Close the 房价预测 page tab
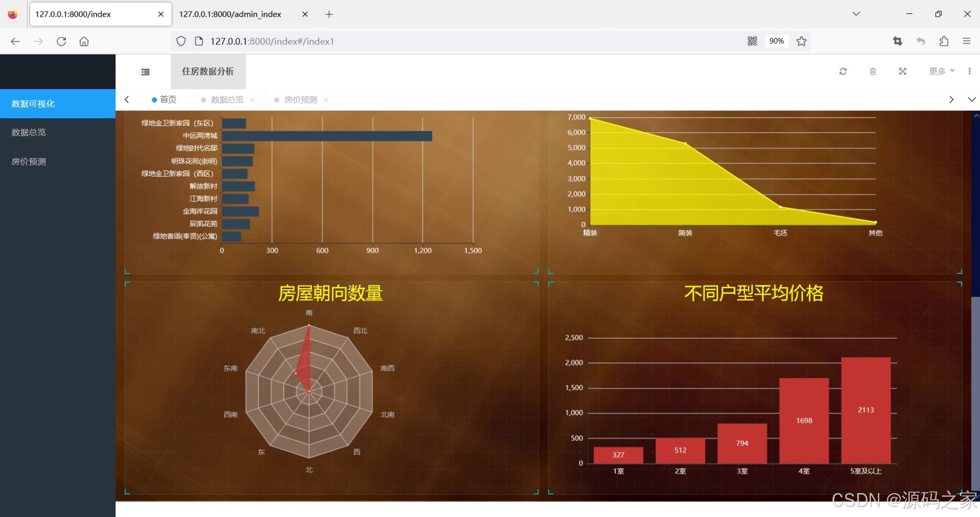 pyautogui.click(x=326, y=100)
